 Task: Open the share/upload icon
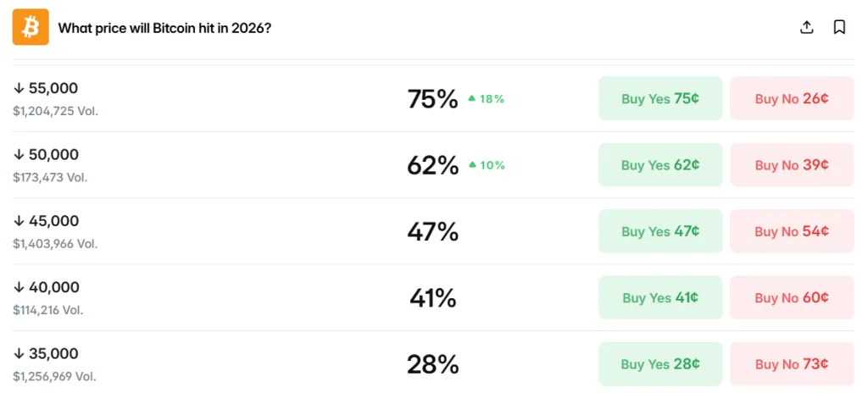pos(807,27)
